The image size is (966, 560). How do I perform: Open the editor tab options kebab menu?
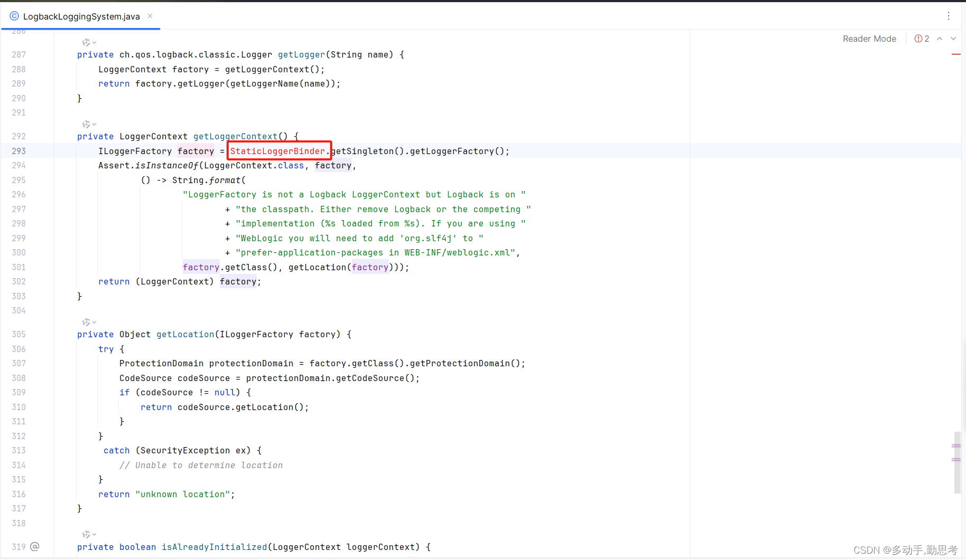pyautogui.click(x=949, y=16)
